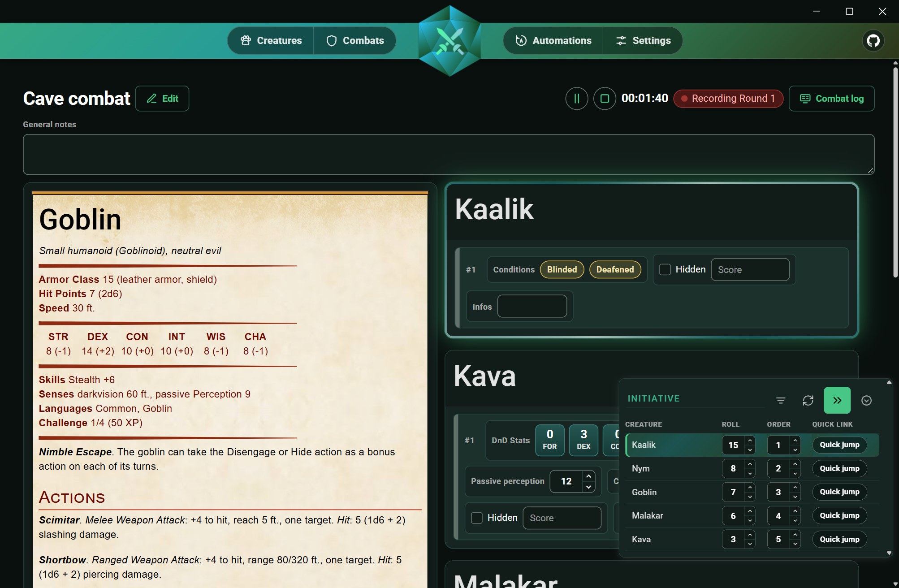Click the Recording Round 1 badge
899x588 pixels.
[x=728, y=99]
